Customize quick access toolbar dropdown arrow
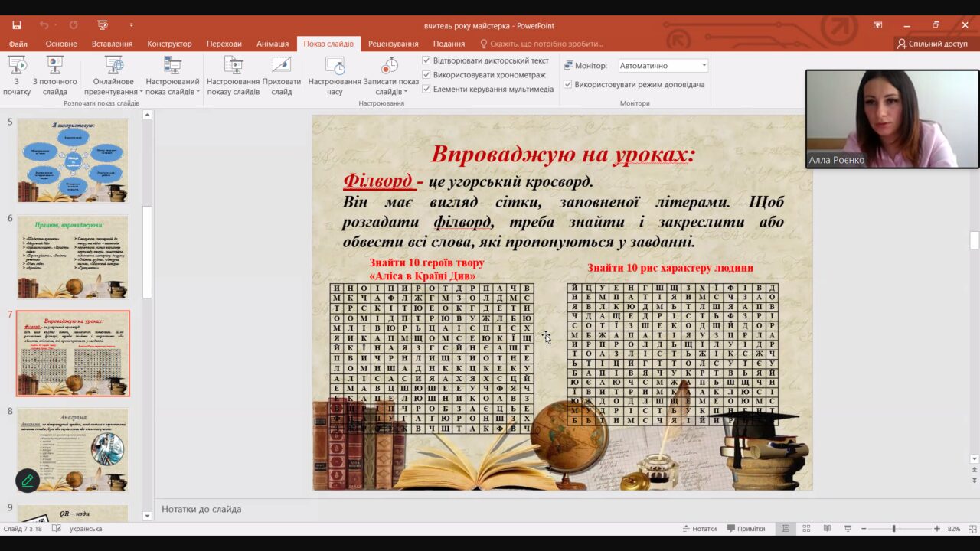Viewport: 980px width, 551px height. point(131,25)
